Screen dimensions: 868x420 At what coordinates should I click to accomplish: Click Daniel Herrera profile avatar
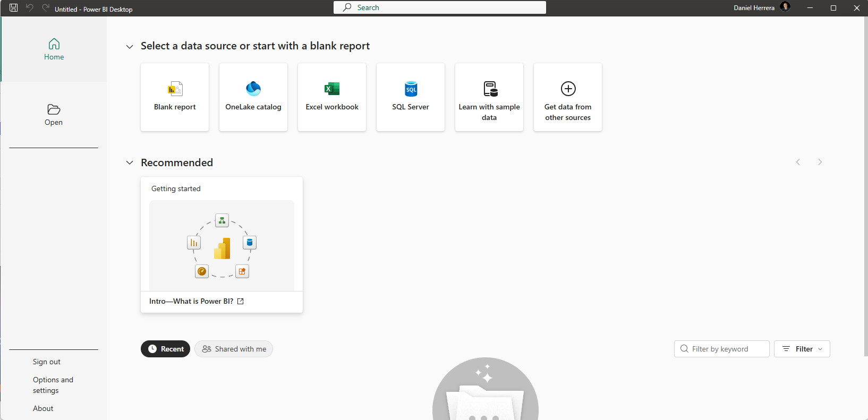coord(785,7)
